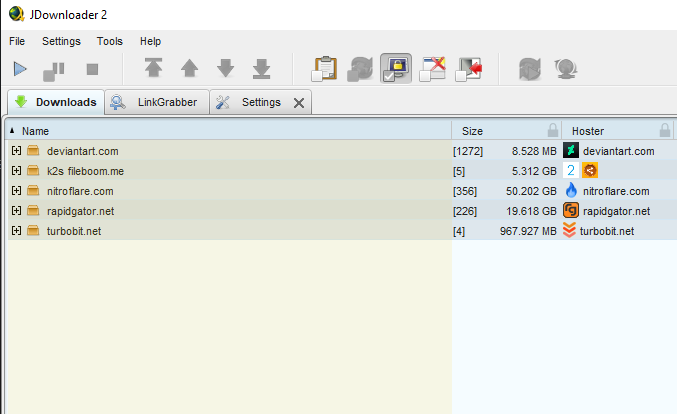The image size is (677, 414).
Task: Click the 19.618 GB size value
Action: click(531, 211)
